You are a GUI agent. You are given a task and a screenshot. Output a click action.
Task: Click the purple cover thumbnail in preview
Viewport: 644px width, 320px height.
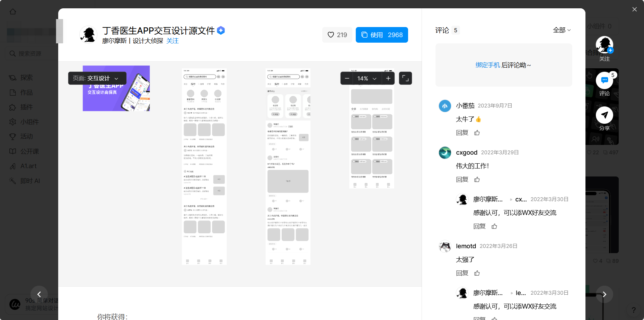click(116, 88)
